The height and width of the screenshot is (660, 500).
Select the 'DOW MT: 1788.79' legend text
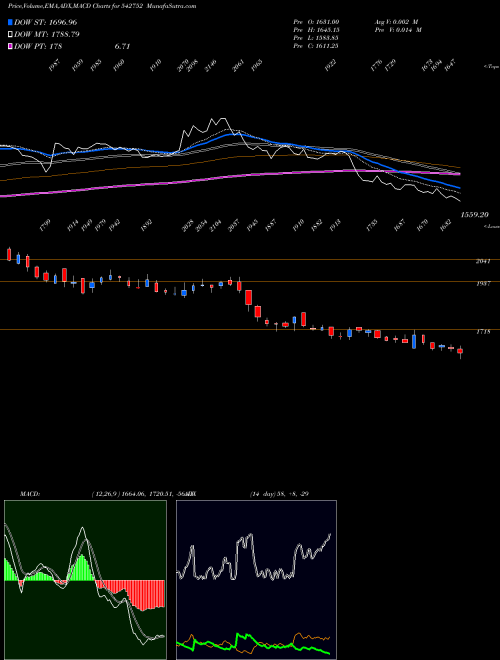pyautogui.click(x=47, y=34)
